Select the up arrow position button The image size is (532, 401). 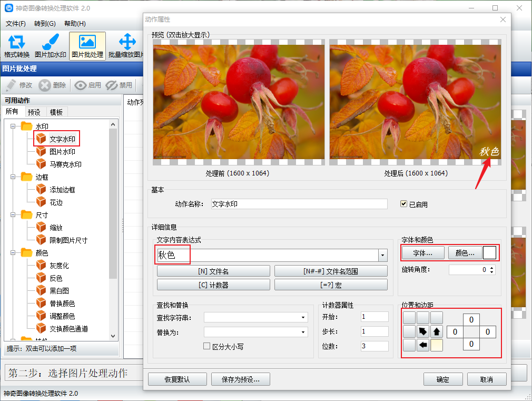tap(437, 331)
